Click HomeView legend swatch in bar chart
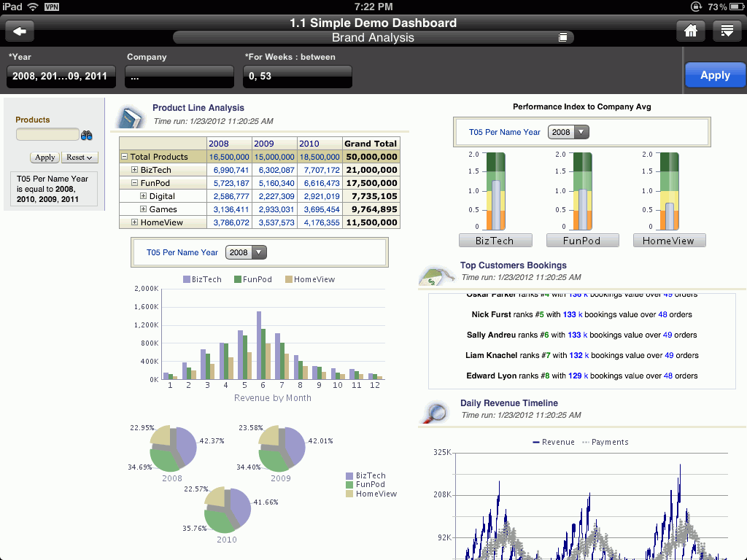The width and height of the screenshot is (747, 560). (289, 279)
